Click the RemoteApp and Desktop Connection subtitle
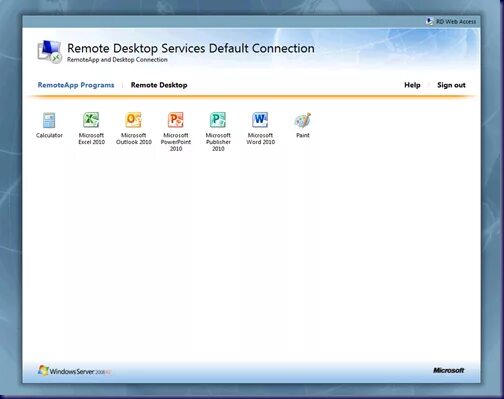 pos(117,60)
